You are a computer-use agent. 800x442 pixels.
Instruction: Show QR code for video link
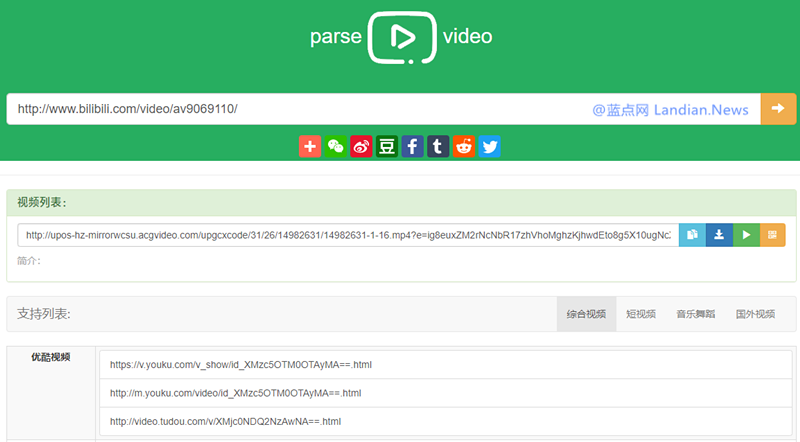tap(772, 235)
